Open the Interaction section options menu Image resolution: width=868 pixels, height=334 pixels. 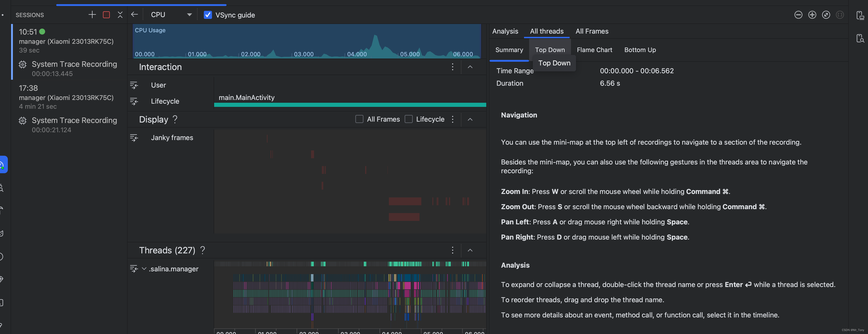pos(452,67)
